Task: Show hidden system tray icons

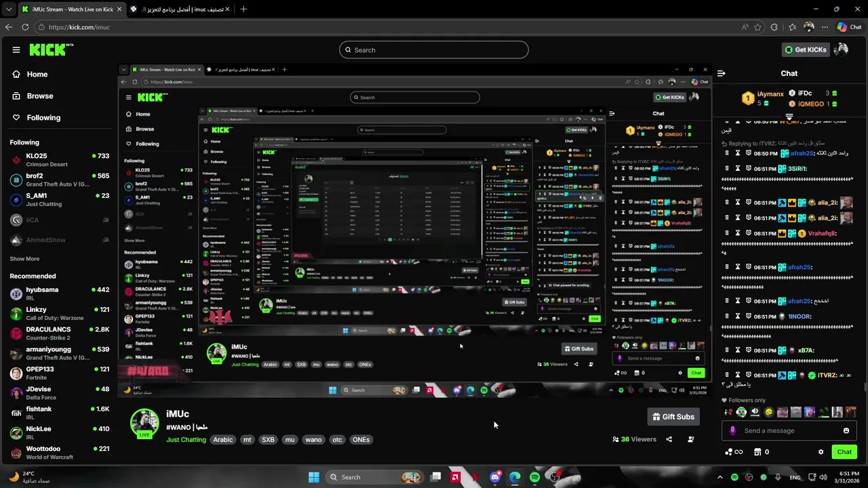Action: (720, 477)
